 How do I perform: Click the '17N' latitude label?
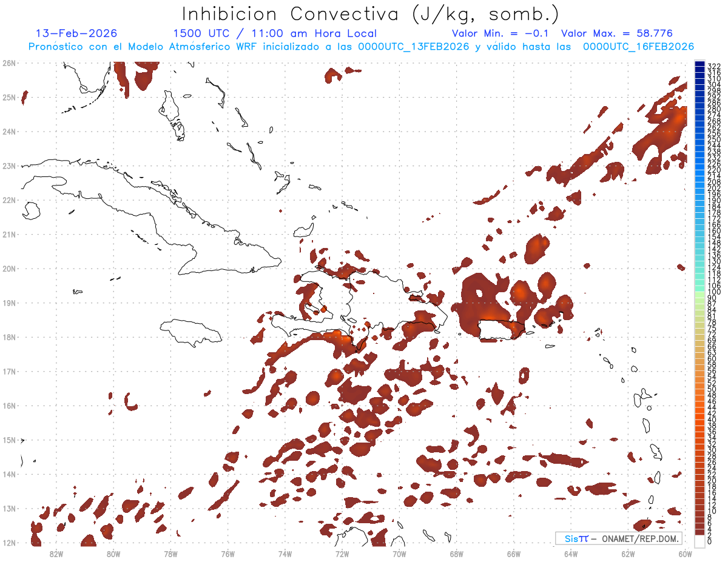point(8,371)
